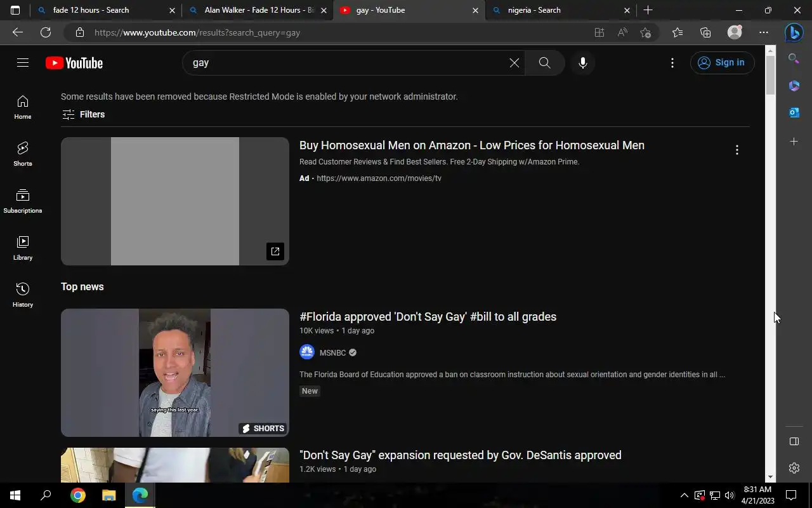Open volume control in tray
Viewport: 812px width, 508px height.
click(729, 495)
